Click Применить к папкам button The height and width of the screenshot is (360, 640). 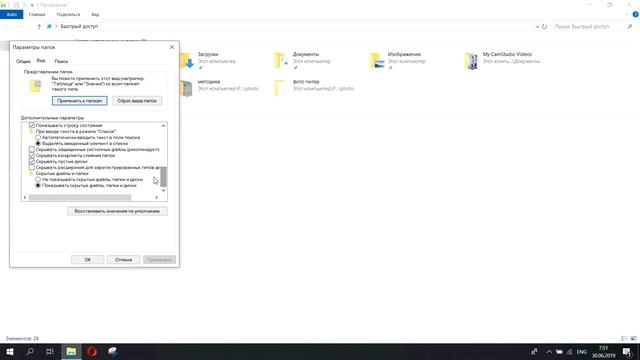pos(80,100)
